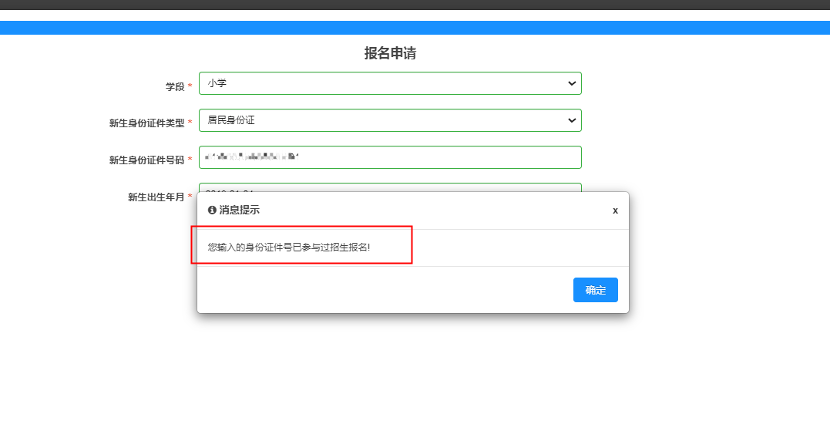Screen dimensions: 830x432
Task: Click the 新生出生年月 field label
Action: point(156,198)
